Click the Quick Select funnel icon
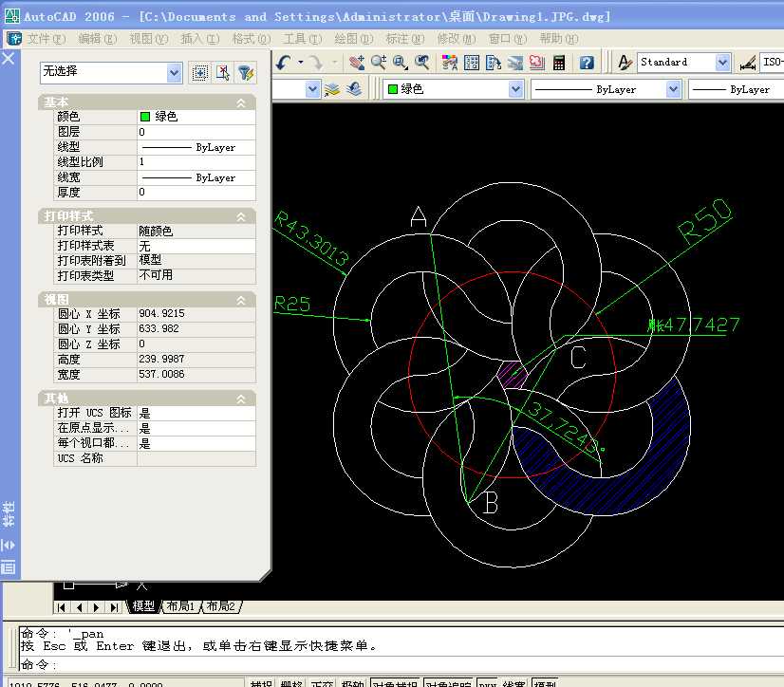This screenshot has width=784, height=687. pos(246,73)
